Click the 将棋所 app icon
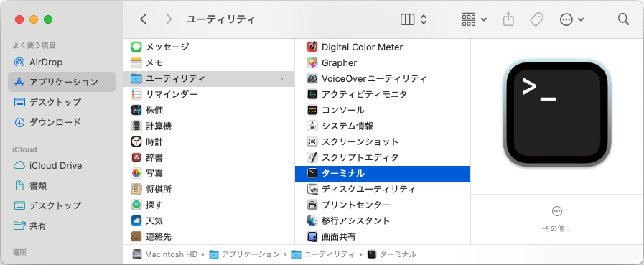 pos(136,190)
